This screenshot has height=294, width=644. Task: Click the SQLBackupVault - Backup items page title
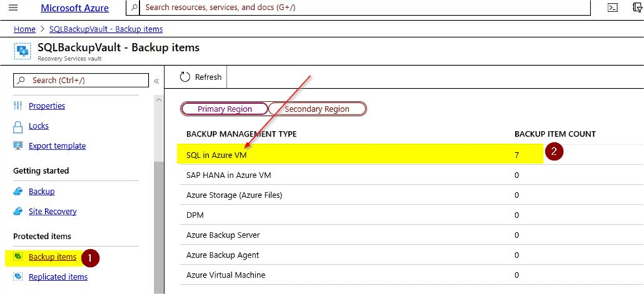[119, 48]
